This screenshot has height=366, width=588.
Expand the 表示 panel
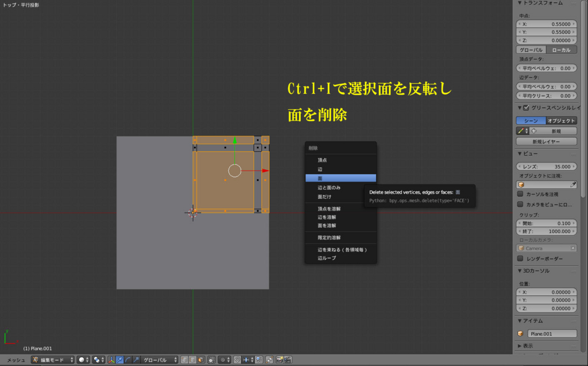520,346
